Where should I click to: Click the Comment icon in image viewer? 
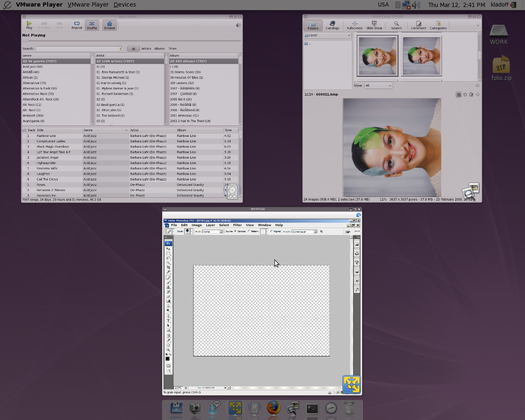click(x=418, y=25)
